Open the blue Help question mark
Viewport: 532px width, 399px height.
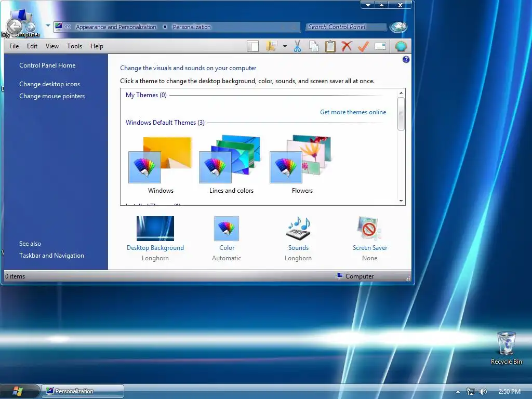406,60
